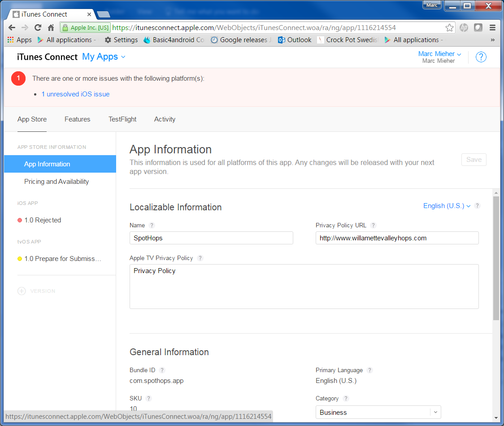The width and height of the screenshot is (504, 426).
Task: Open the Settings bookmark with gear icon
Action: 121,40
